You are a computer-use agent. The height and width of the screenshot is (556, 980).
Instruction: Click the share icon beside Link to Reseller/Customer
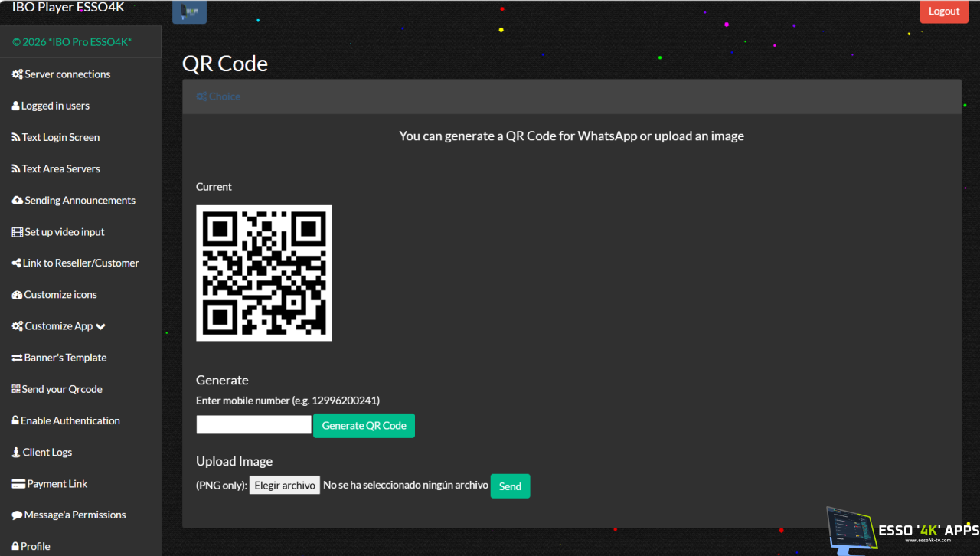[x=16, y=263]
